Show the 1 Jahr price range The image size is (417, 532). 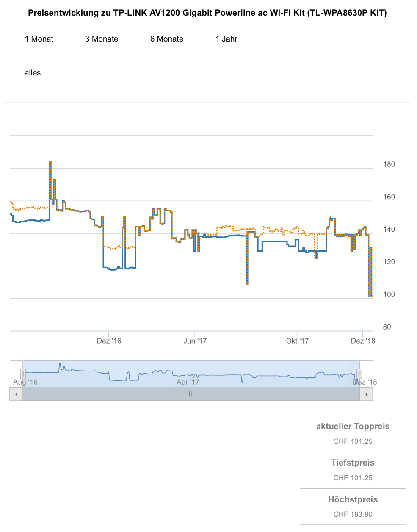click(x=226, y=39)
